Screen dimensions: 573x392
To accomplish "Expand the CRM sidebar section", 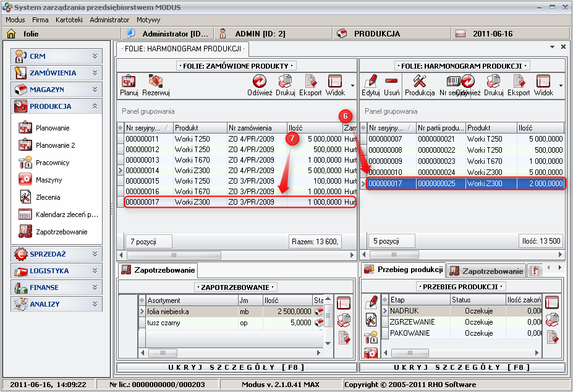I will [x=55, y=56].
